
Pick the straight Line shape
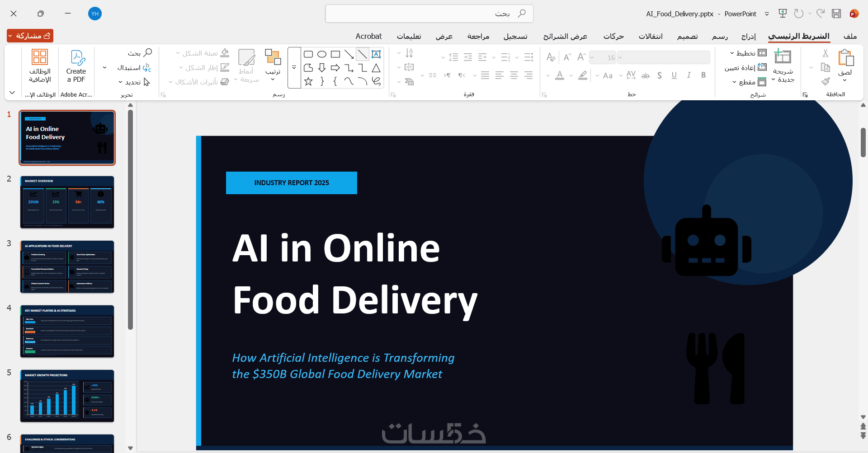click(x=362, y=54)
